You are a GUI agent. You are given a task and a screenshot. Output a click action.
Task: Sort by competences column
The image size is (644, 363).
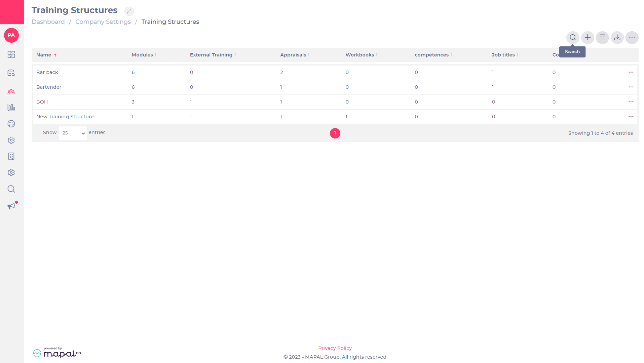tap(433, 55)
